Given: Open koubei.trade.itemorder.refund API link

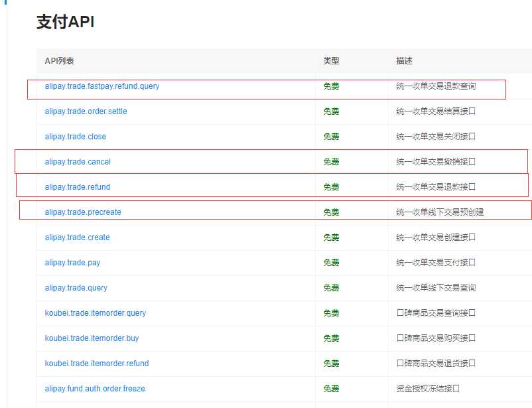Looking at the screenshot, I should 97,364.
